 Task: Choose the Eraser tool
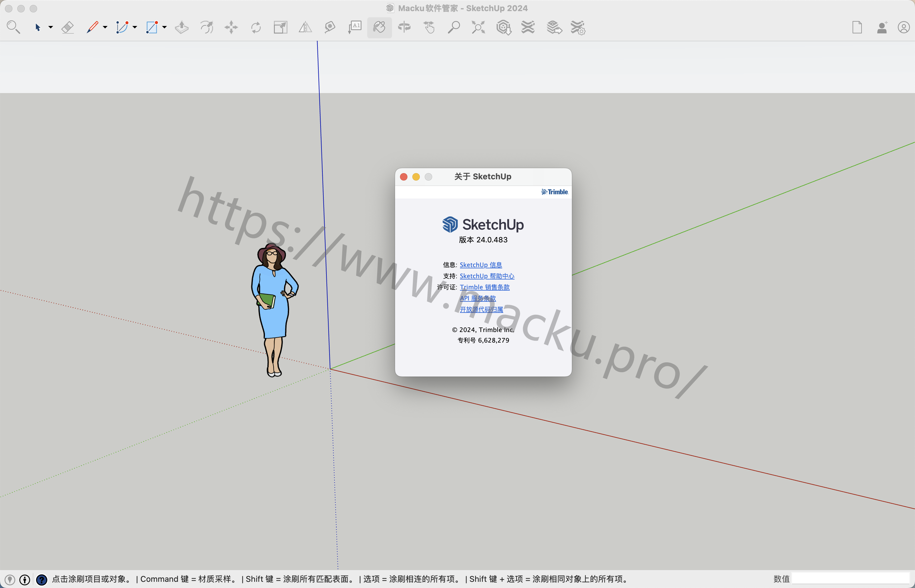click(68, 27)
